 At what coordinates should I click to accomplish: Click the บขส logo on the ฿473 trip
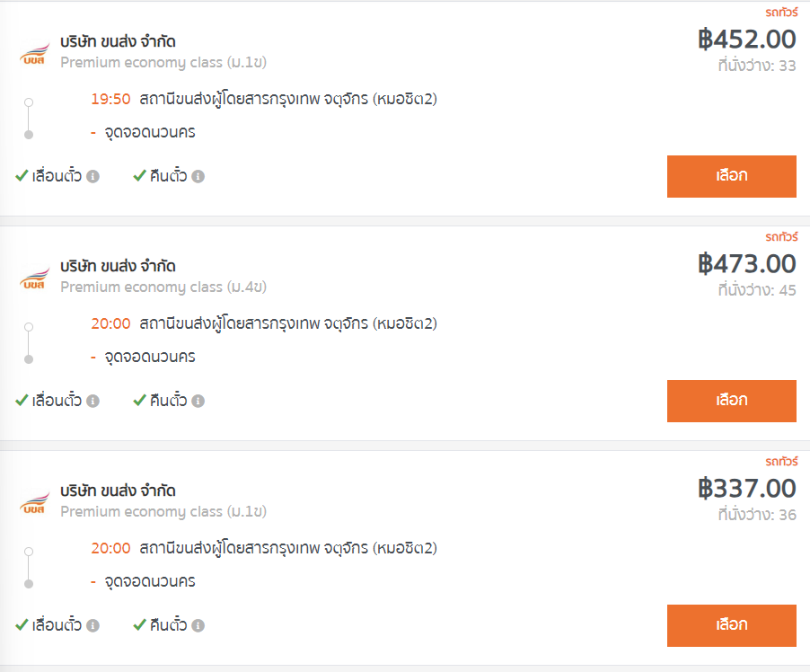point(35,278)
